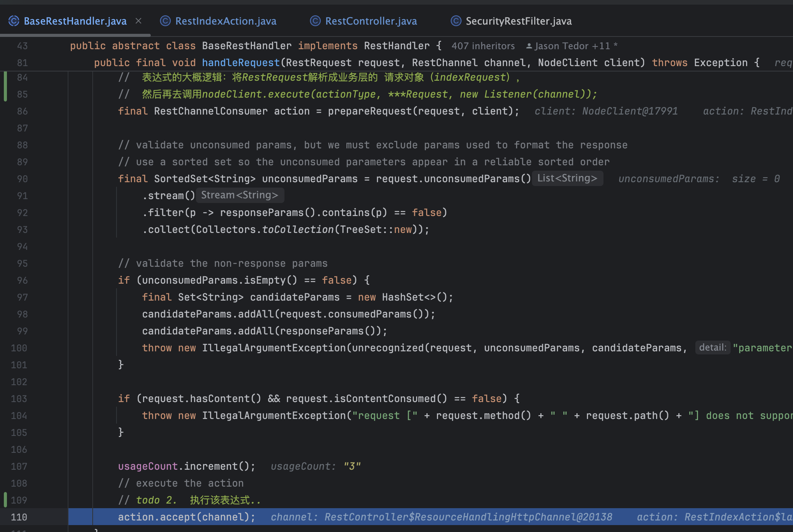Click the RestChannelConsumer type on line 86

(x=211, y=111)
